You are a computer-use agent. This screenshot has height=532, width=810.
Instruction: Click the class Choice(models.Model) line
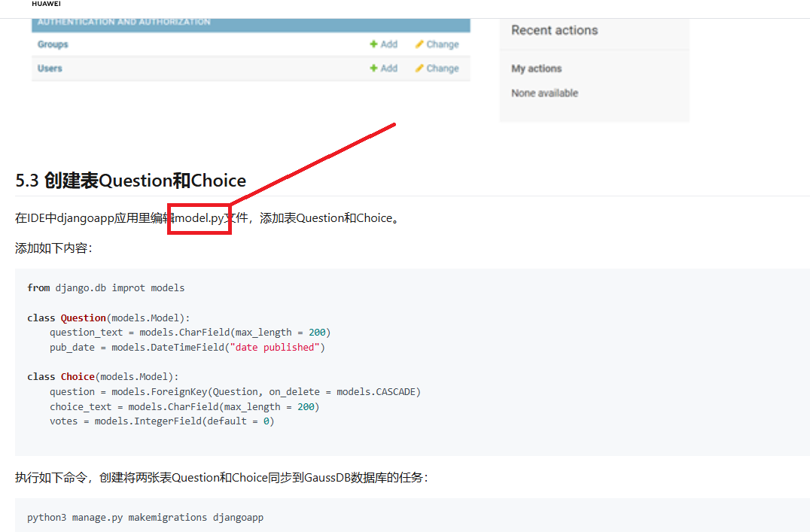coord(103,376)
